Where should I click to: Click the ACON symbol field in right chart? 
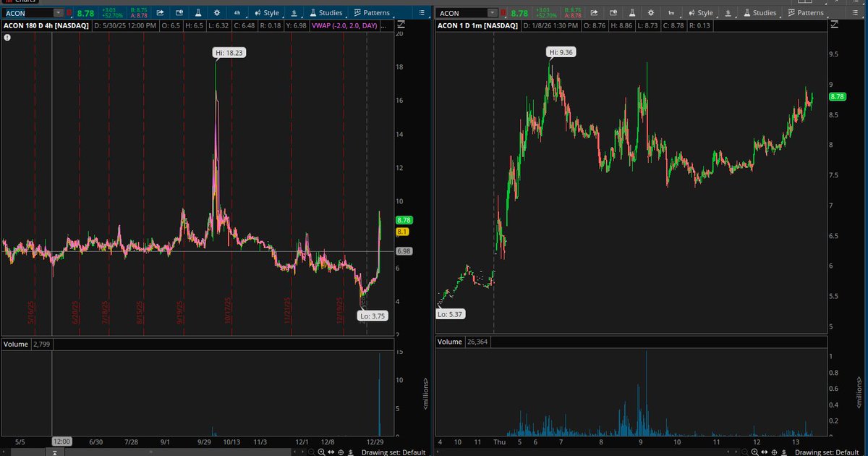pyautogui.click(x=461, y=13)
